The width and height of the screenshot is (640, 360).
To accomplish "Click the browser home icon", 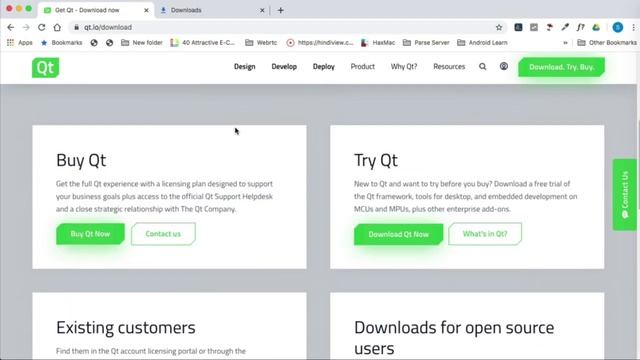I will pyautogui.click(x=57, y=27).
